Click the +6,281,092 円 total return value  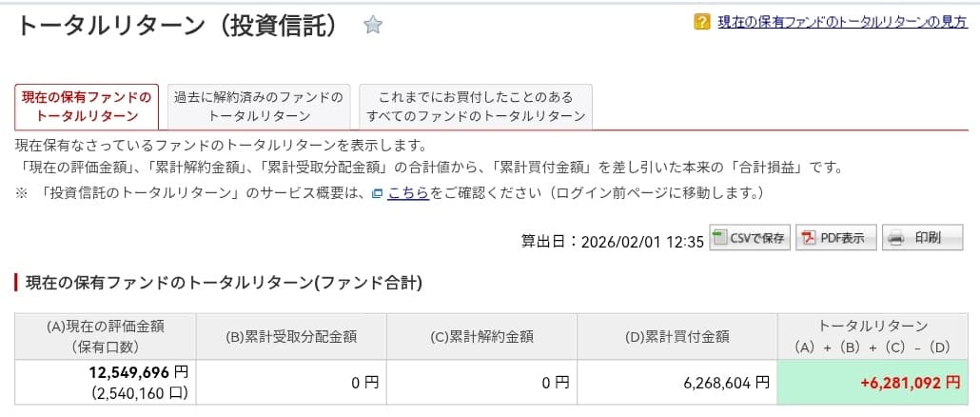point(910,383)
